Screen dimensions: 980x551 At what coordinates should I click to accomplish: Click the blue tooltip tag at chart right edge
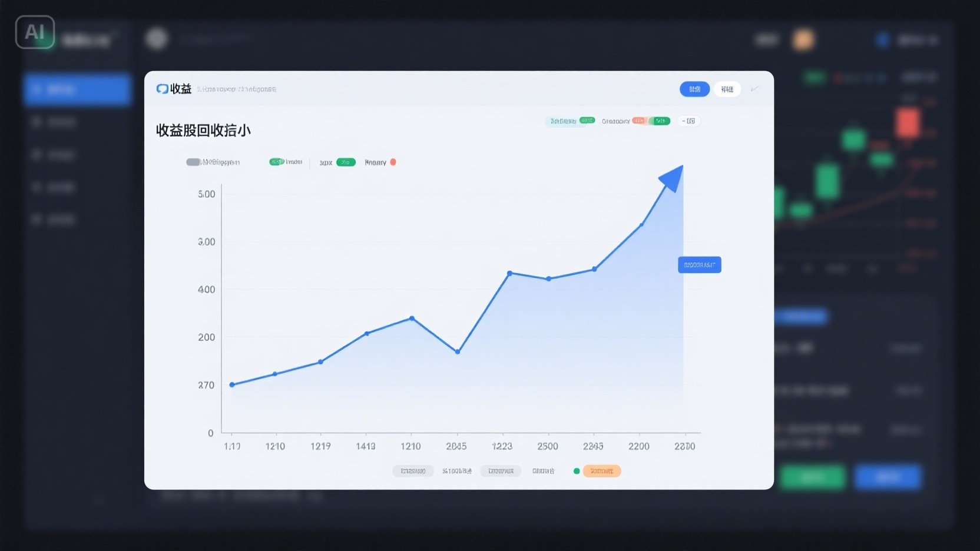700,265
